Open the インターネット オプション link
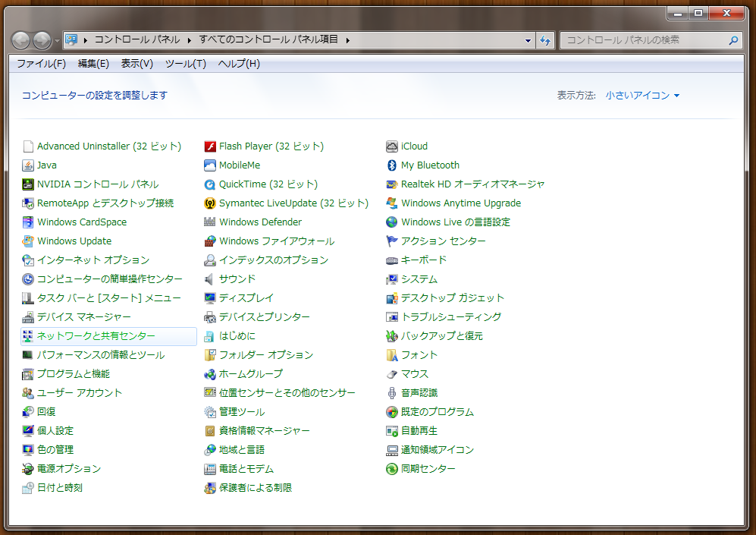 tap(93, 260)
